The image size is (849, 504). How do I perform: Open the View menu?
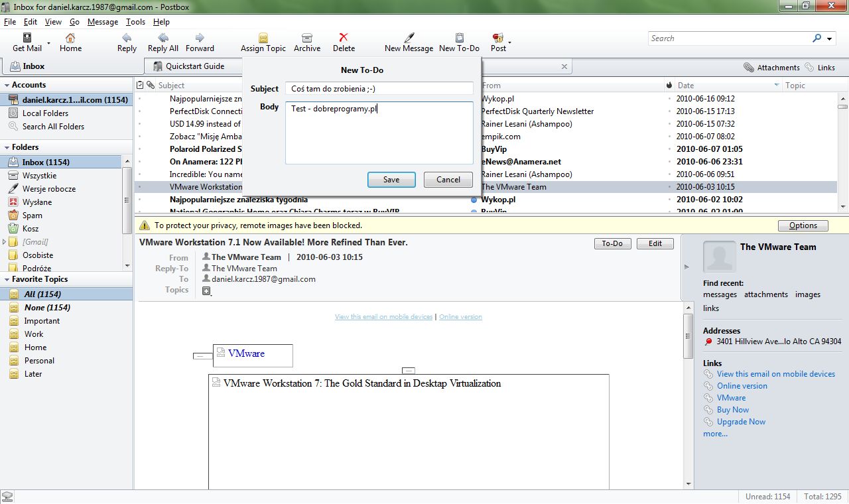coord(53,22)
